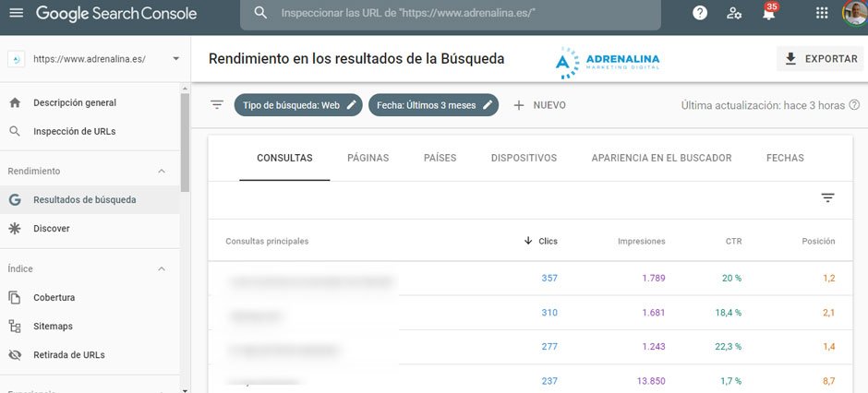Click the search magnifier icon in top bar
This screenshot has height=393, width=868.
(x=260, y=13)
